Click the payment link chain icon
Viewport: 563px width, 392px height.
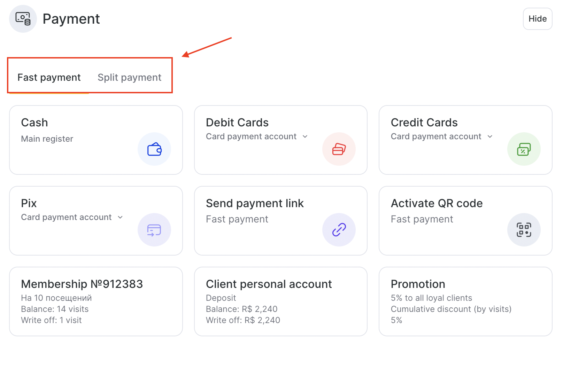pyautogui.click(x=339, y=230)
